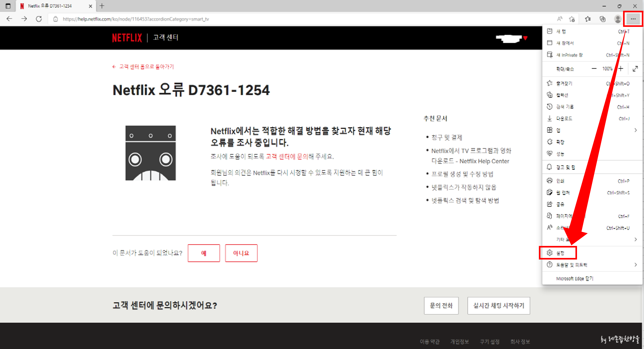The image size is (644, 349).
Task: Follow the 고객 센터에 문의 link
Action: (x=287, y=156)
